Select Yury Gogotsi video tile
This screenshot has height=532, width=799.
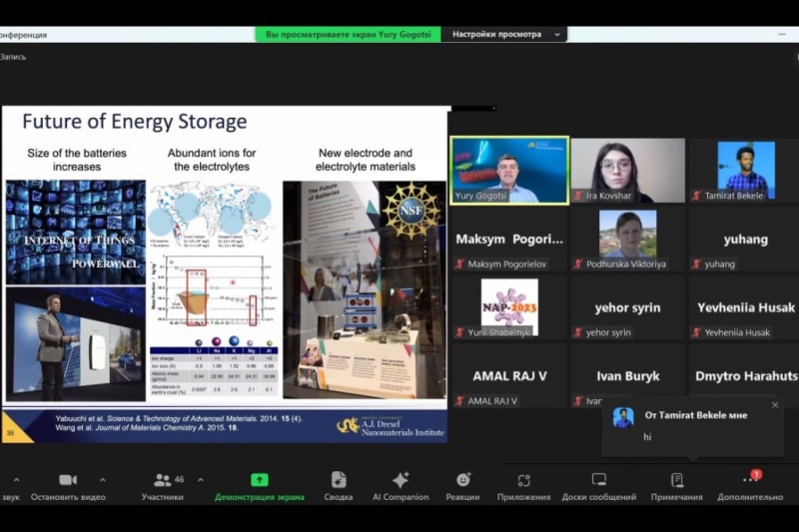[509, 171]
